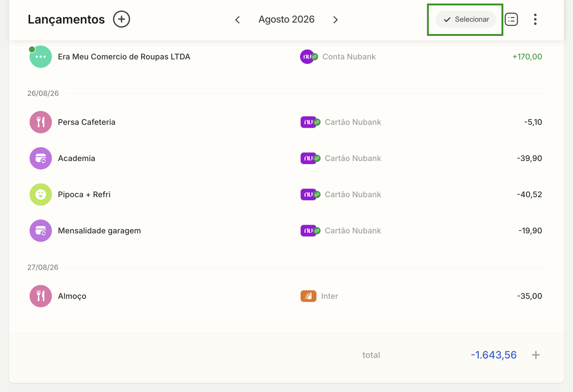
Task: Click the 27/08/26 date header
Action: 43,267
